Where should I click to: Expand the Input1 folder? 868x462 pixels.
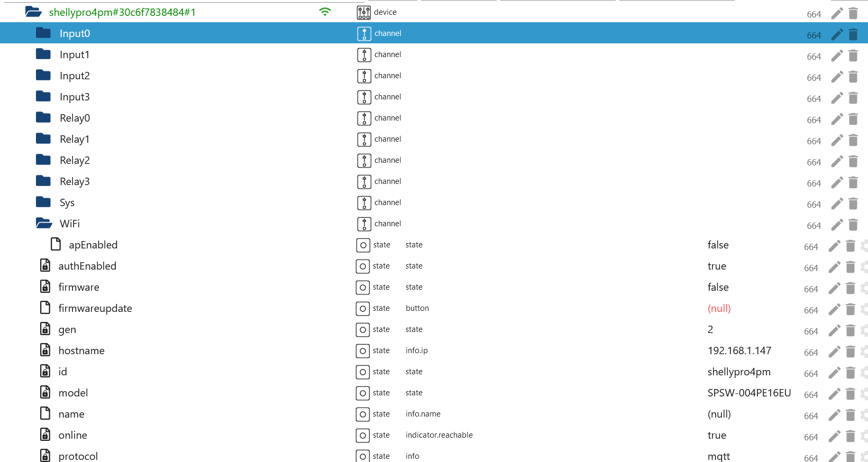pos(43,54)
